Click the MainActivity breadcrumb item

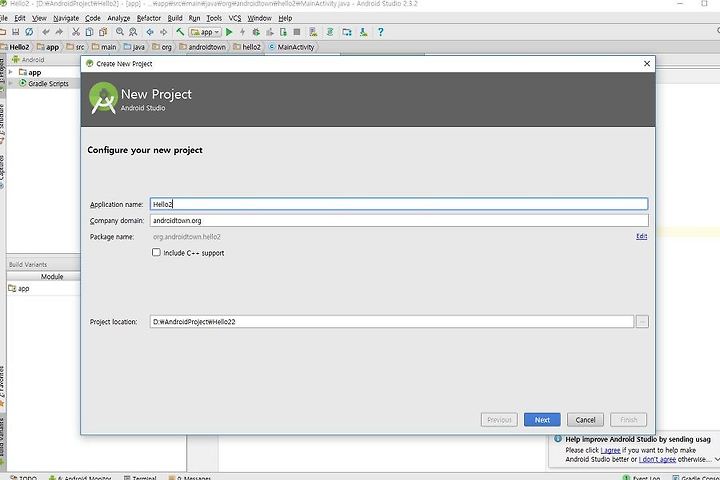[x=292, y=47]
